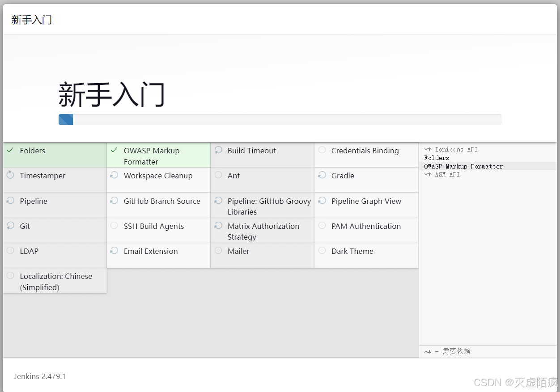Select Localization: Chinese (Simplified) plugin name
The width and height of the screenshot is (560, 392).
(x=56, y=282)
